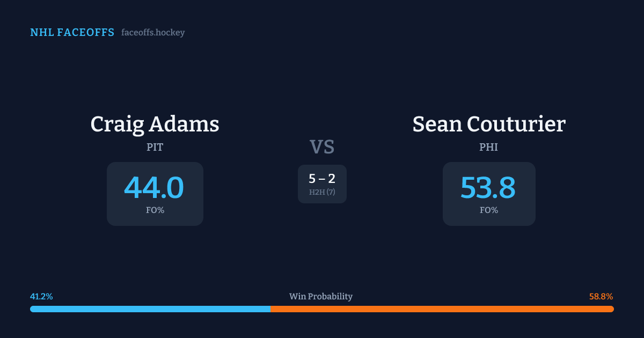Viewport: 644px width, 338px height.
Task: Open the faceoffs.hockey site link
Action: click(153, 33)
